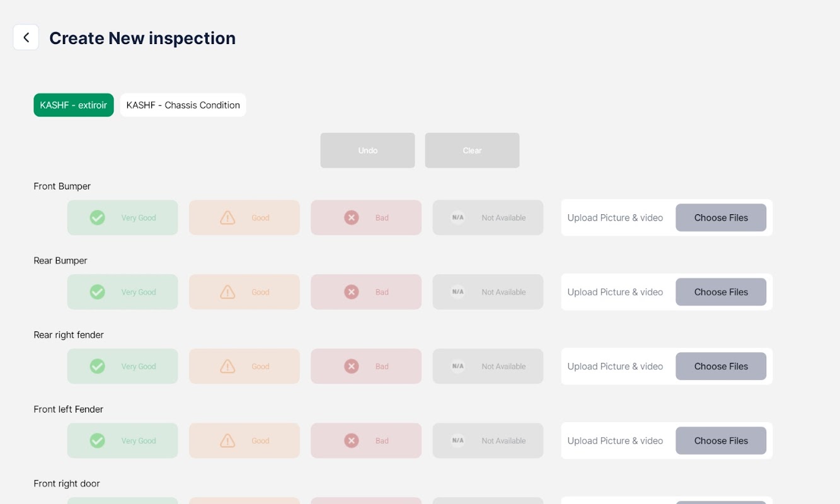
Task: Click Rear Bumper N/A circle icon
Action: coord(458,292)
